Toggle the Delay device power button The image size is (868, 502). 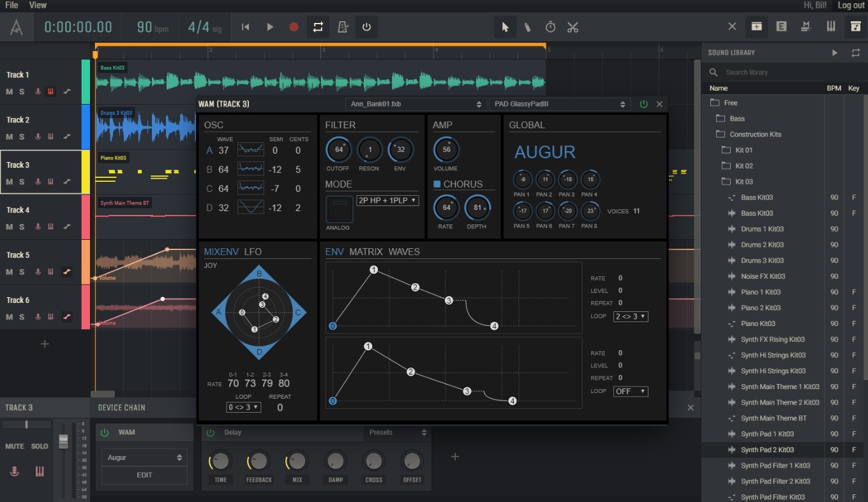click(x=211, y=432)
